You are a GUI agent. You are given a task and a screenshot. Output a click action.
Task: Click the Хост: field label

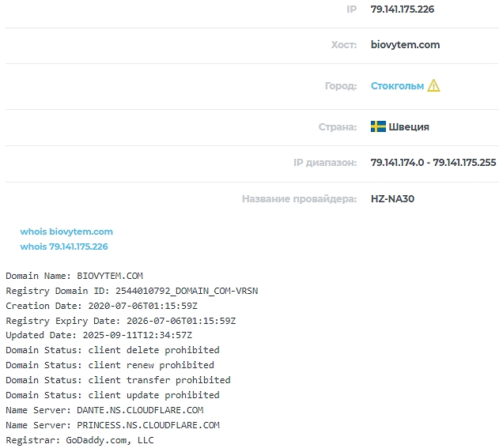point(344,45)
